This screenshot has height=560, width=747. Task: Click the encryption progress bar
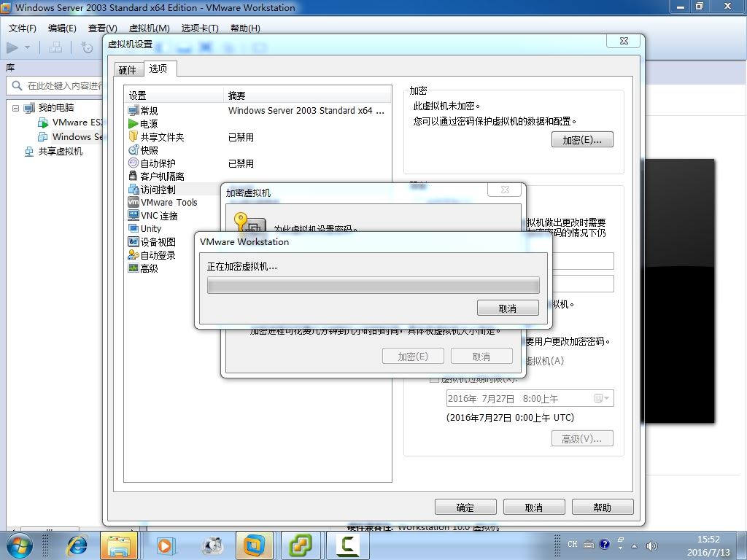(373, 285)
